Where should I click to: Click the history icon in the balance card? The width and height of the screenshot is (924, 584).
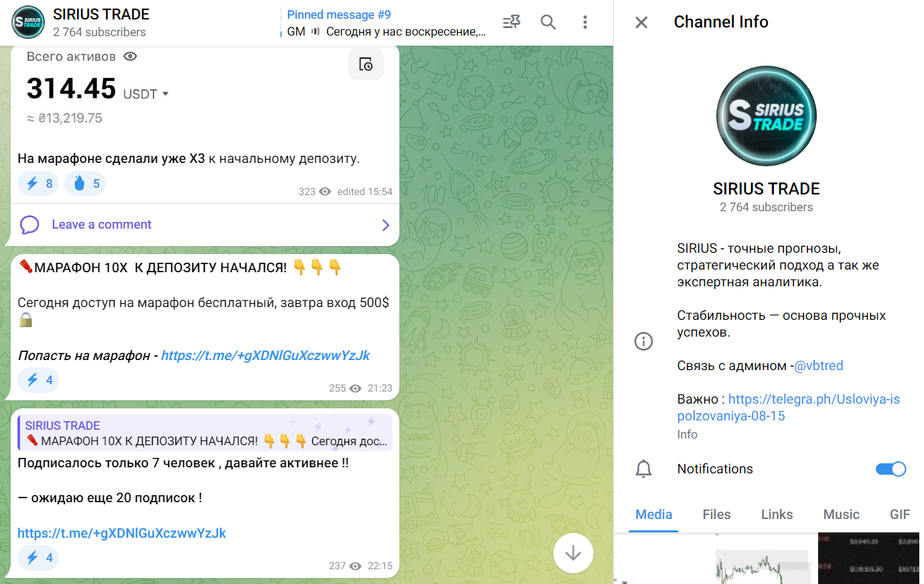[x=366, y=64]
